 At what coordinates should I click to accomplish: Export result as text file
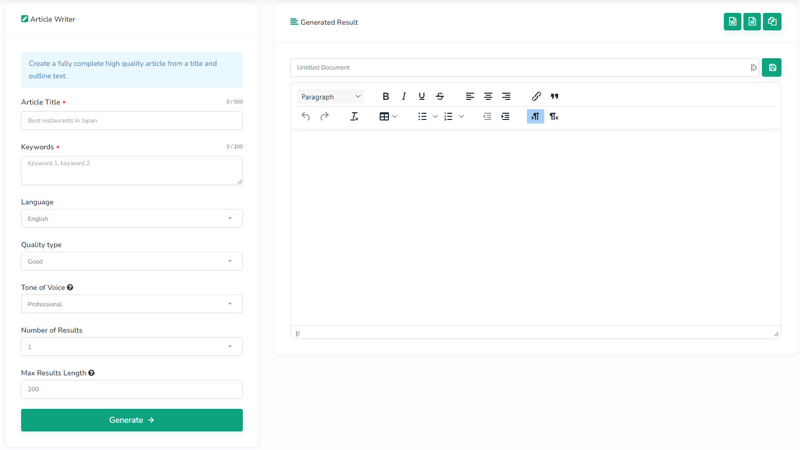pos(752,21)
